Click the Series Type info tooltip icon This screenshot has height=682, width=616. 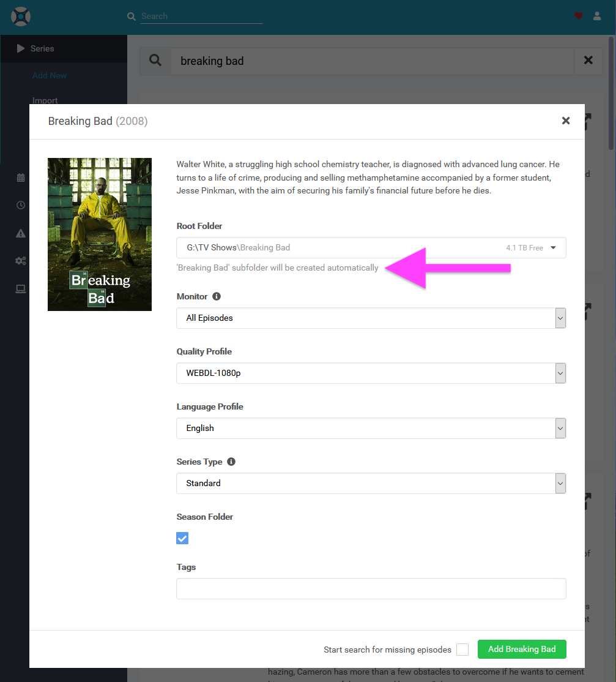(x=231, y=461)
